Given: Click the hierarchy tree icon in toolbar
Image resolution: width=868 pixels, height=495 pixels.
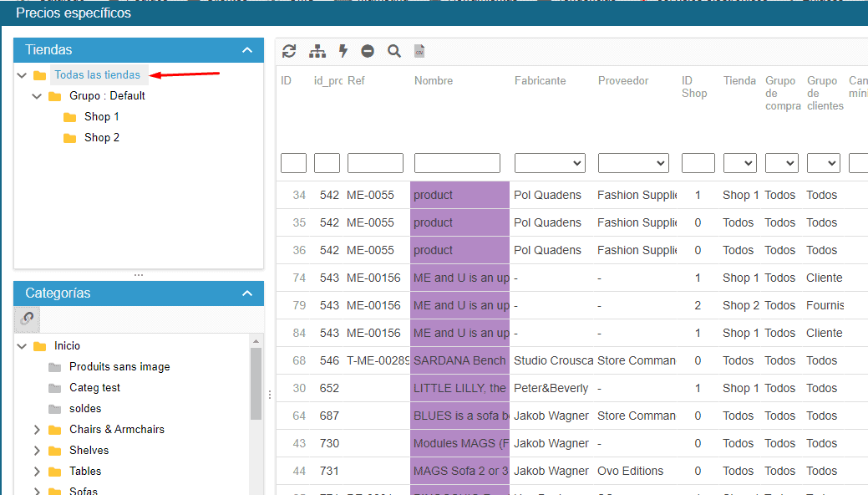Looking at the screenshot, I should point(317,51).
